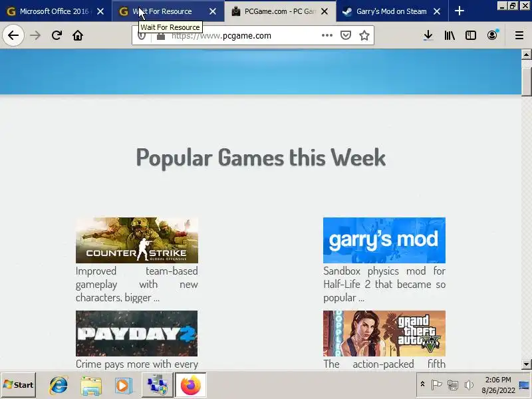
Task: Open Windows Media Player from taskbar
Action: [124, 386]
